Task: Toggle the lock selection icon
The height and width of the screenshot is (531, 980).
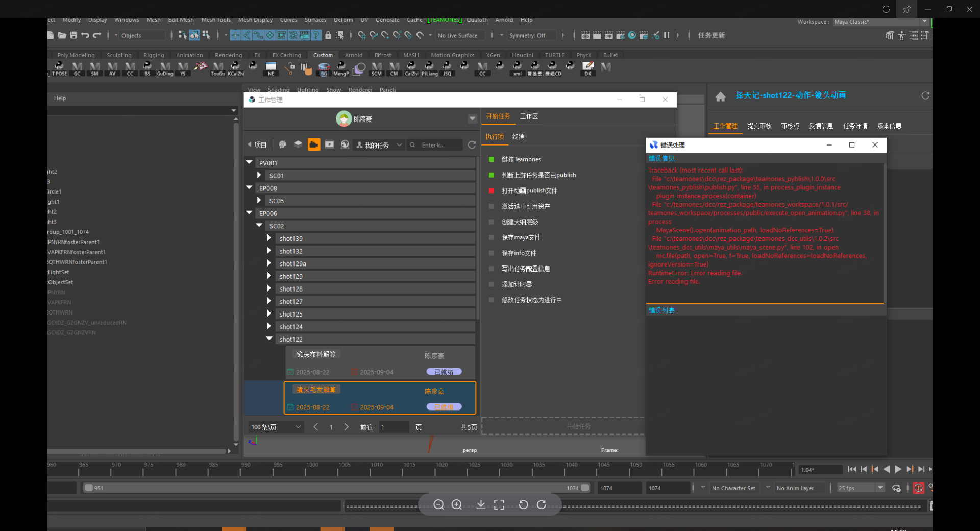Action: [x=328, y=35]
